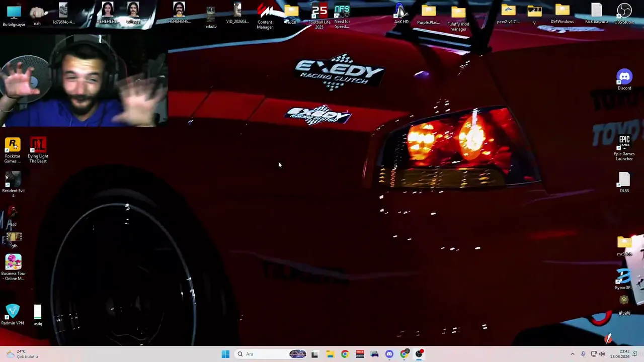This screenshot has height=362, width=644.
Task: Open the Radmin VPN shortcut
Action: [x=13, y=315]
